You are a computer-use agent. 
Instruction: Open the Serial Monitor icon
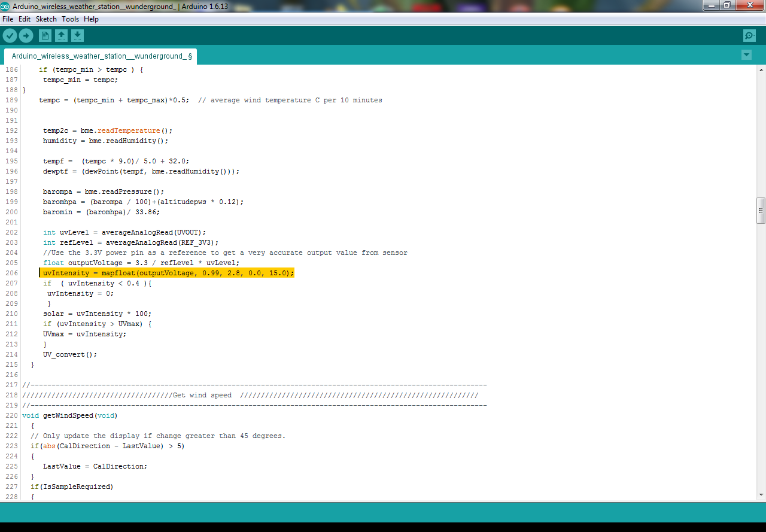[x=749, y=35]
